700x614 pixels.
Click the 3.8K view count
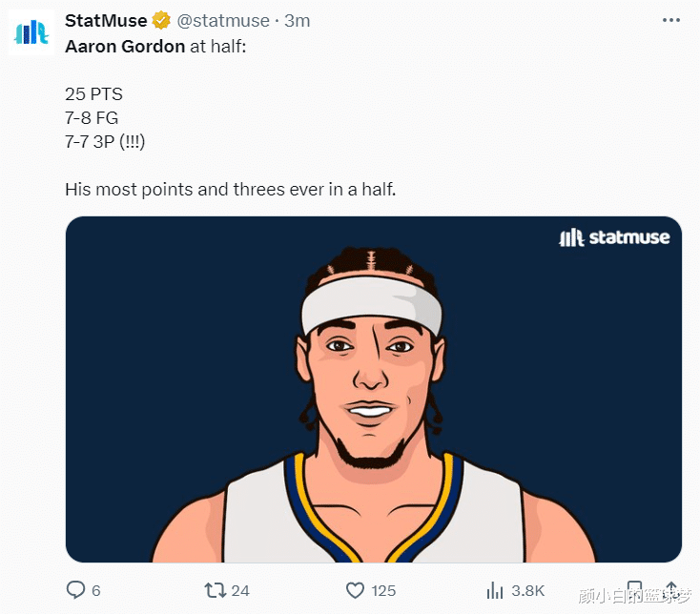pyautogui.click(x=529, y=591)
